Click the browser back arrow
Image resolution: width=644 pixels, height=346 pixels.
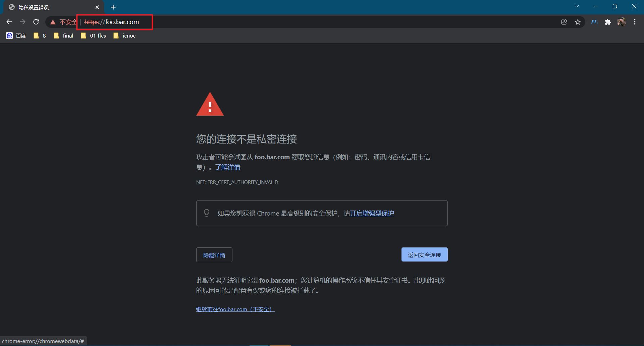tap(9, 22)
